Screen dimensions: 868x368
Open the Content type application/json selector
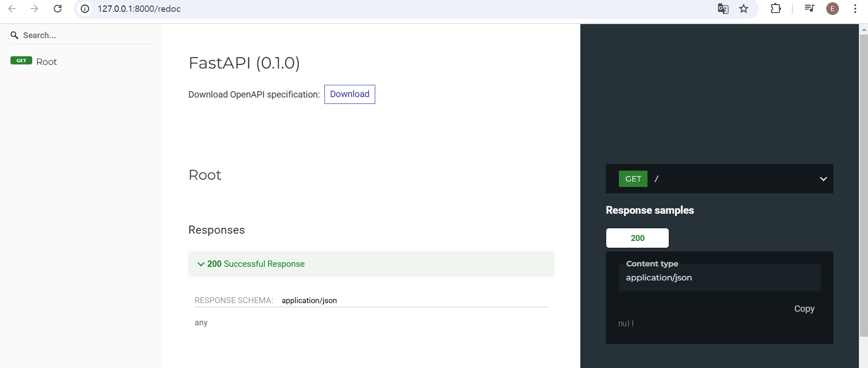click(x=719, y=277)
